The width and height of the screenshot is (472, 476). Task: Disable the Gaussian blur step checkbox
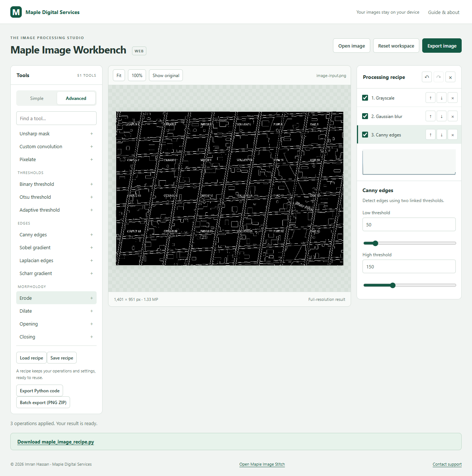coord(365,116)
